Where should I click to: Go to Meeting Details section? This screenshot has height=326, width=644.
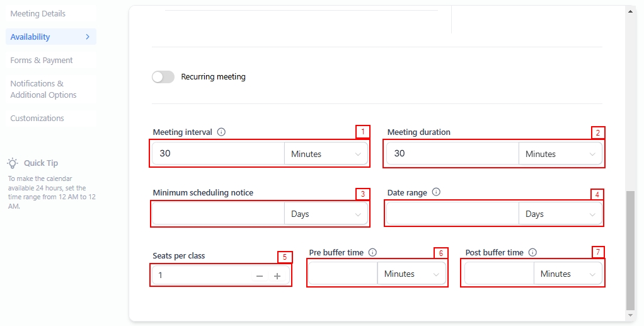point(38,14)
